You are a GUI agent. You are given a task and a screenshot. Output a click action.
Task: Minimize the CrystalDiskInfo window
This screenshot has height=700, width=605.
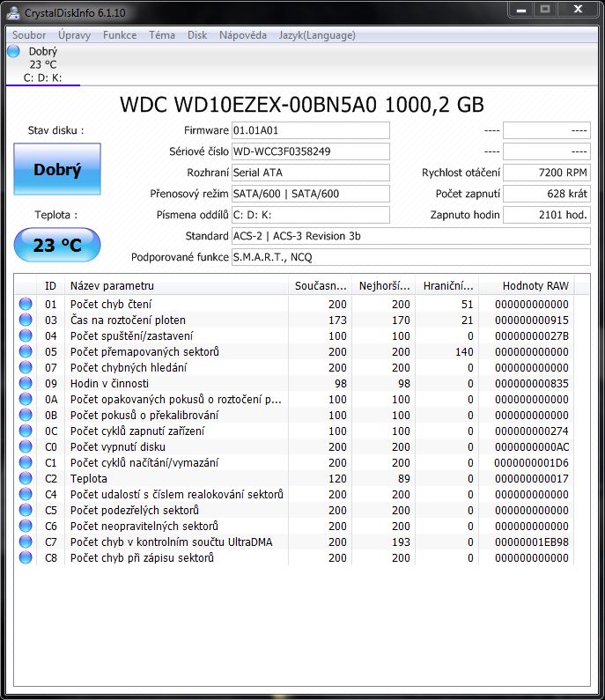pos(521,10)
